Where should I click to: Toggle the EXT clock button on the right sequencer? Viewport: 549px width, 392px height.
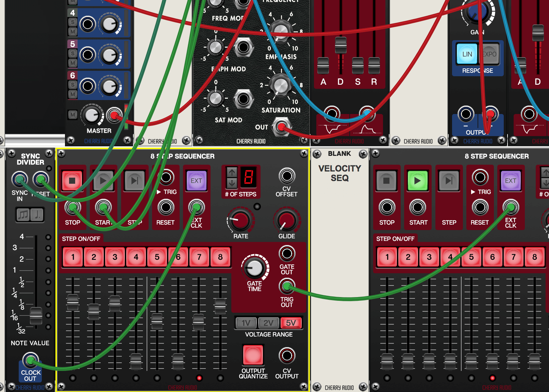click(510, 181)
